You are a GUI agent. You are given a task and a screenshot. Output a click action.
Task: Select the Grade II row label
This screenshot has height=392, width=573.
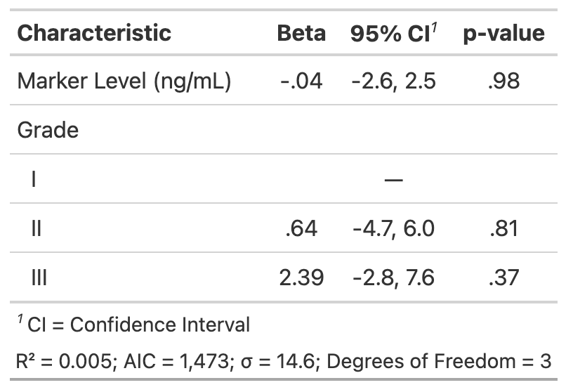coord(37,228)
